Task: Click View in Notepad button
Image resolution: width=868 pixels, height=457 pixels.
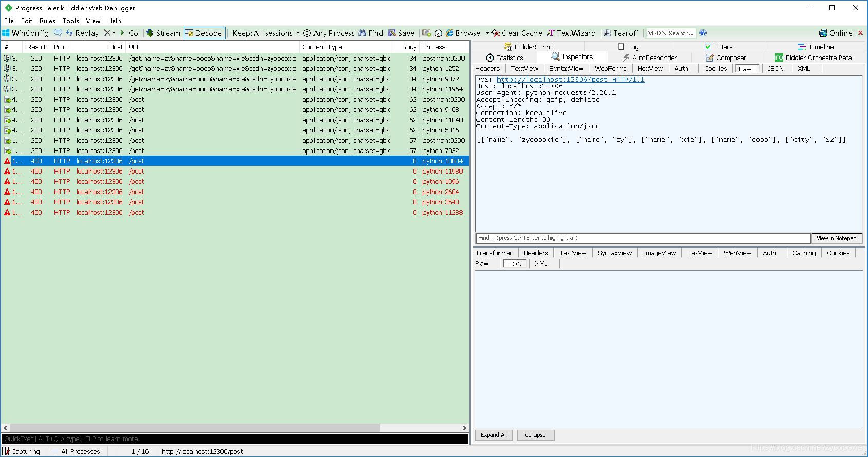Action: [836, 238]
